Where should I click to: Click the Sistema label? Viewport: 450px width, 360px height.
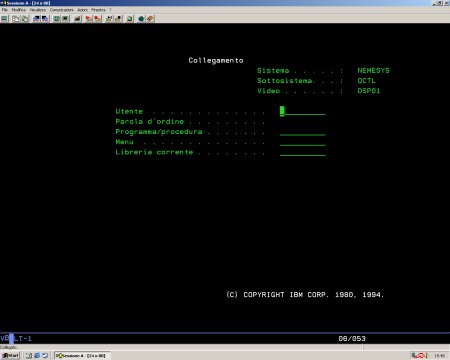[273, 70]
